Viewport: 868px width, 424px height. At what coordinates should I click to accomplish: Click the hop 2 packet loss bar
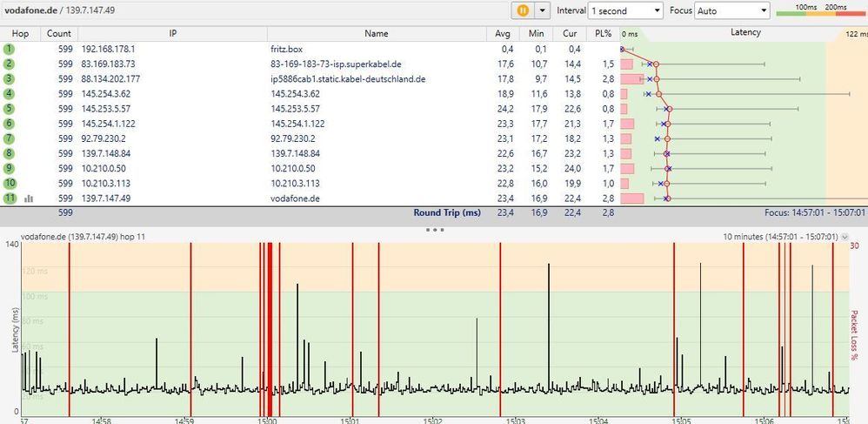pyautogui.click(x=626, y=64)
